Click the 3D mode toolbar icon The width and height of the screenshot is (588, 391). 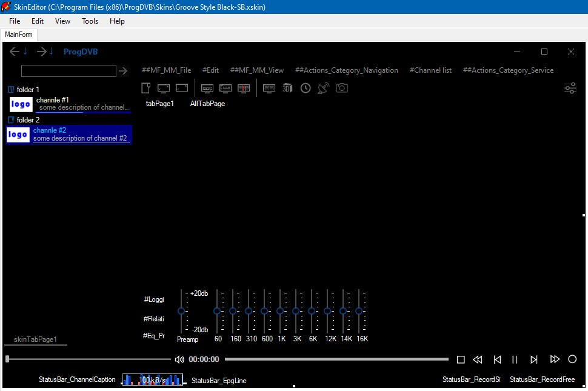(x=287, y=89)
